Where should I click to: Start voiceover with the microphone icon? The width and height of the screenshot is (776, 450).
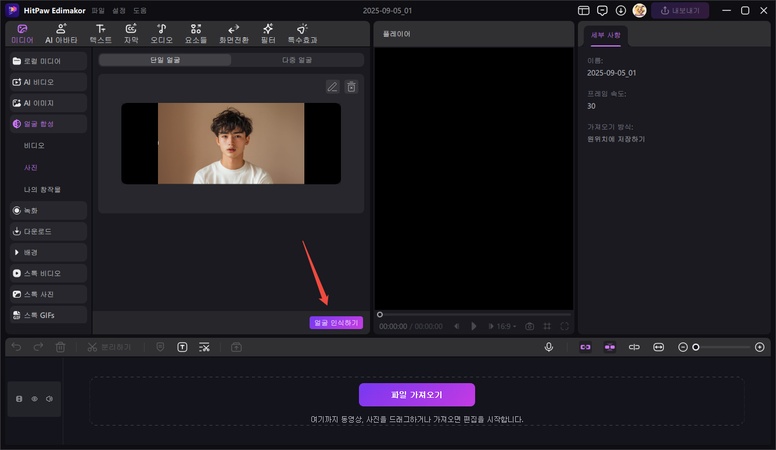548,347
